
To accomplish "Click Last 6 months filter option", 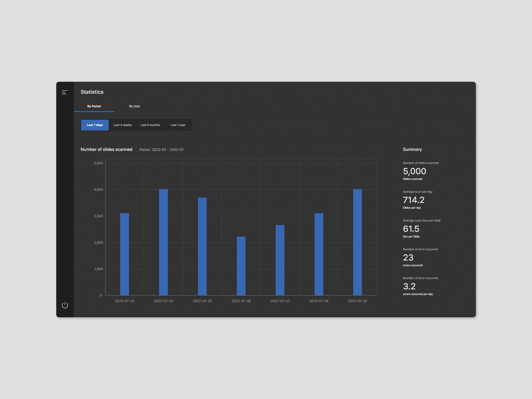I will pyautogui.click(x=150, y=125).
